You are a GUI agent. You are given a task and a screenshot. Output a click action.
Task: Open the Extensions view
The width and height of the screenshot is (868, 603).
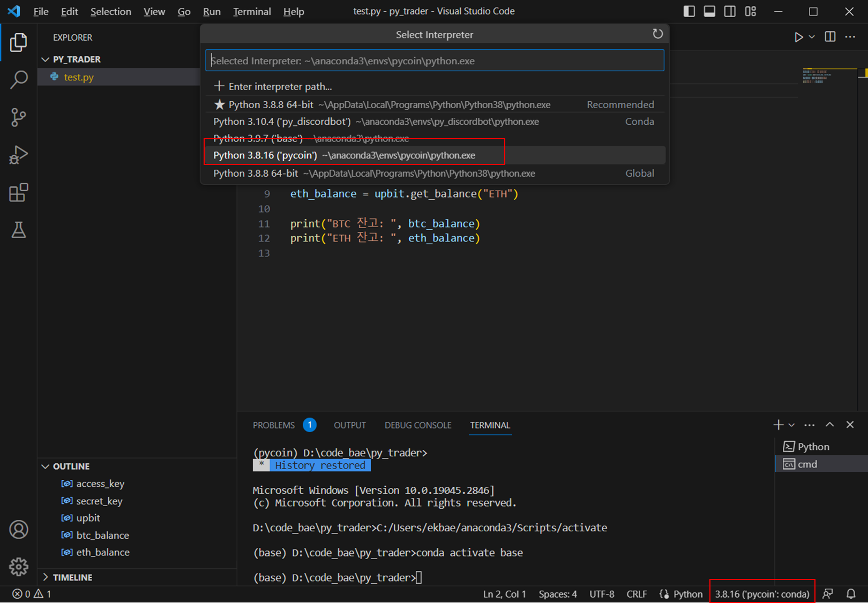tap(18, 192)
